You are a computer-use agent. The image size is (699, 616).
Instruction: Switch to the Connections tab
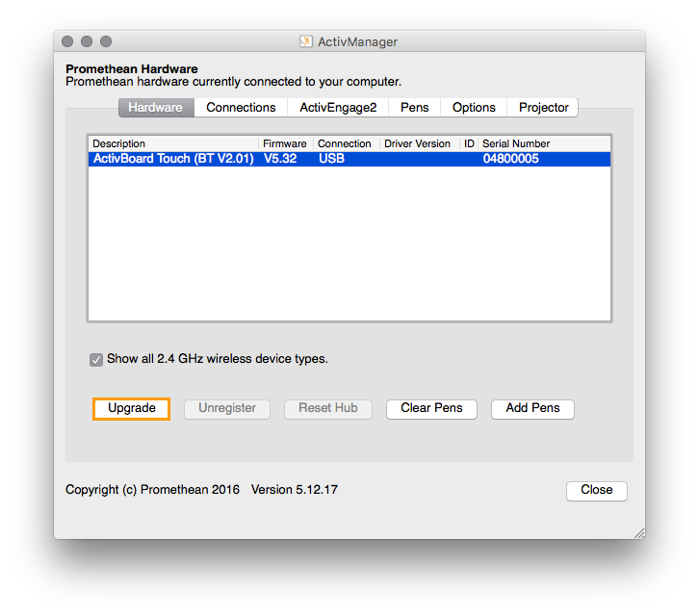pos(241,108)
